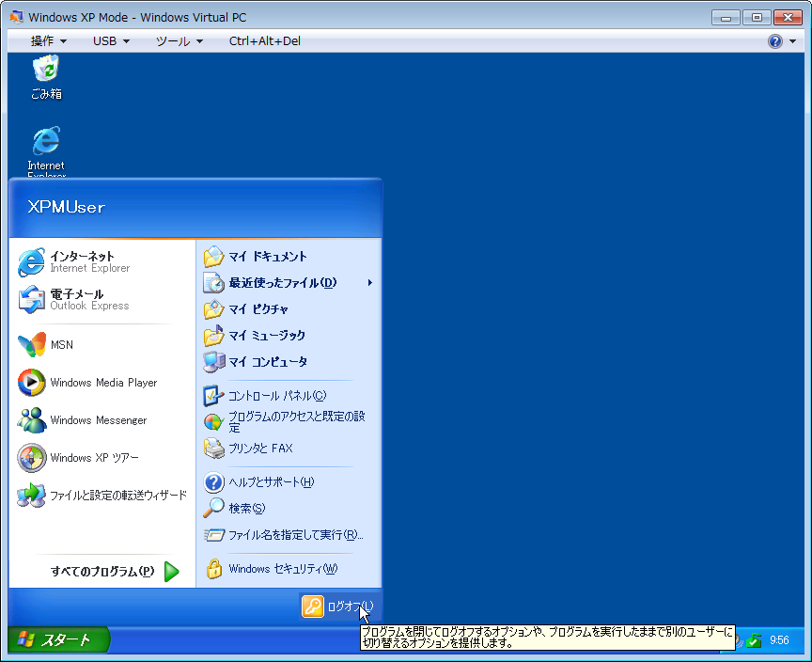Open マイ ミュージック folder icon
812x662 pixels.
213,335
